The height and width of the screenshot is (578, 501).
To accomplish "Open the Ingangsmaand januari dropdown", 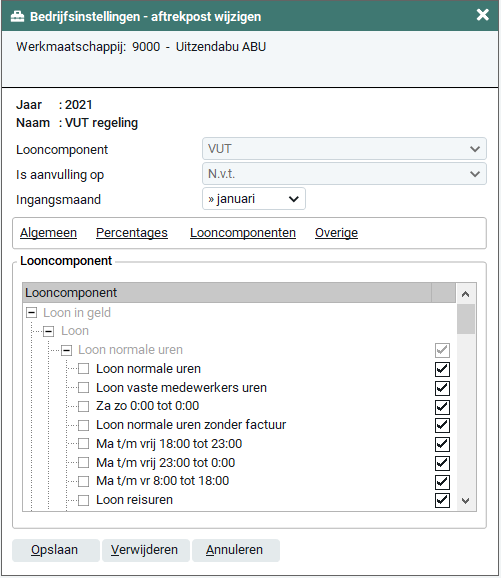I will 254,199.
